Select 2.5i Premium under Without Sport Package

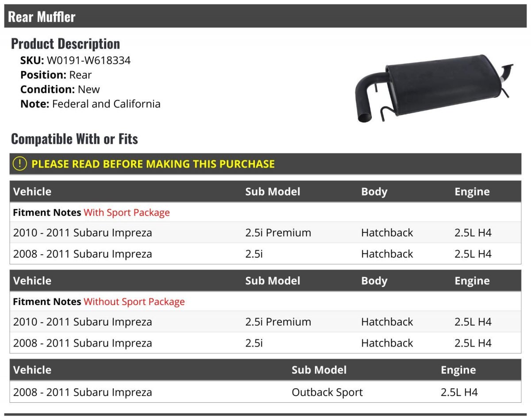pos(278,322)
